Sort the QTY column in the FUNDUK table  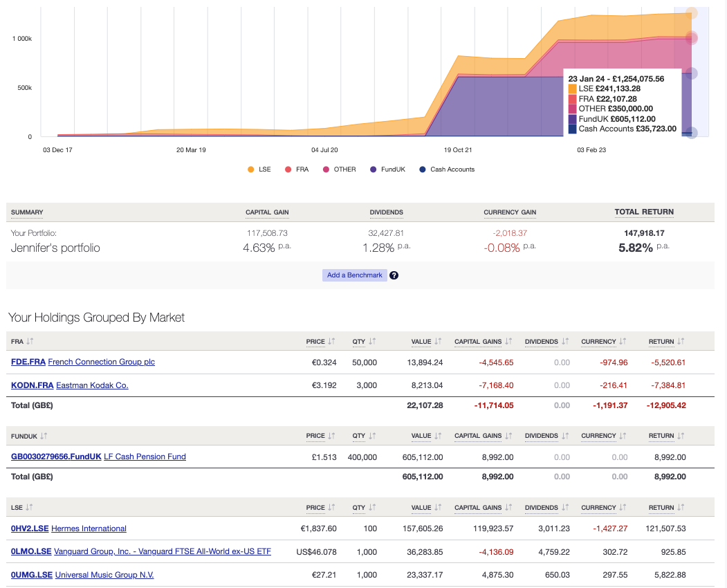(371, 436)
